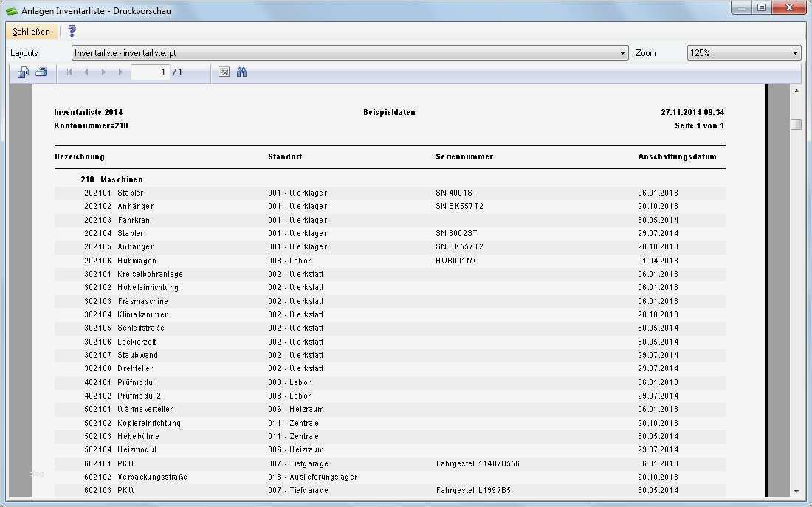Screen dimensions: 812x507
Task: Click the export report icon
Action: [24, 72]
